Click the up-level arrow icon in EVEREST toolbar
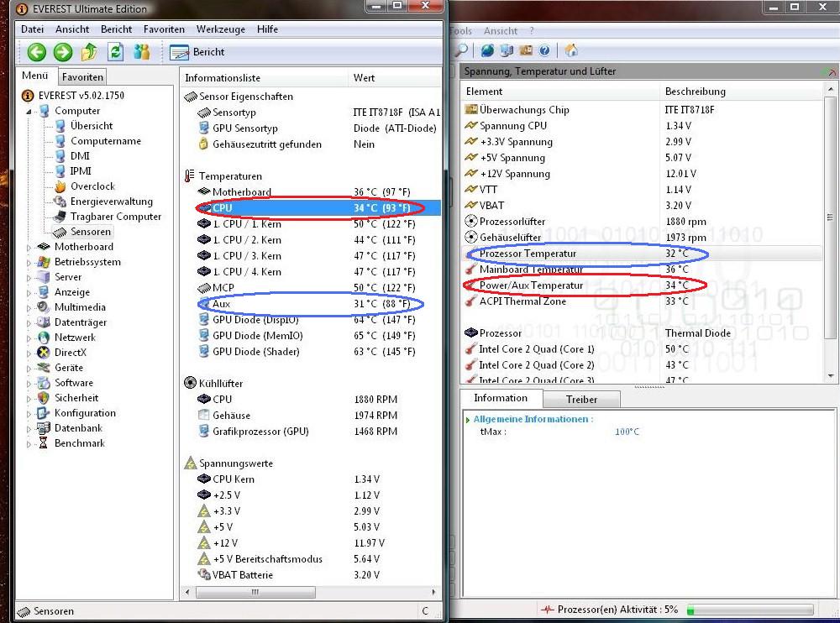Screen dimensions: 840x623 (x=89, y=52)
